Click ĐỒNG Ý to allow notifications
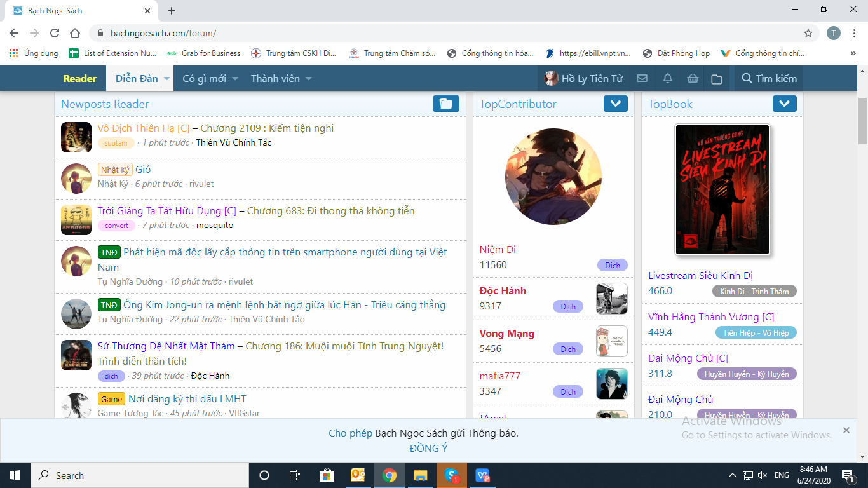The image size is (868, 488). 428,448
